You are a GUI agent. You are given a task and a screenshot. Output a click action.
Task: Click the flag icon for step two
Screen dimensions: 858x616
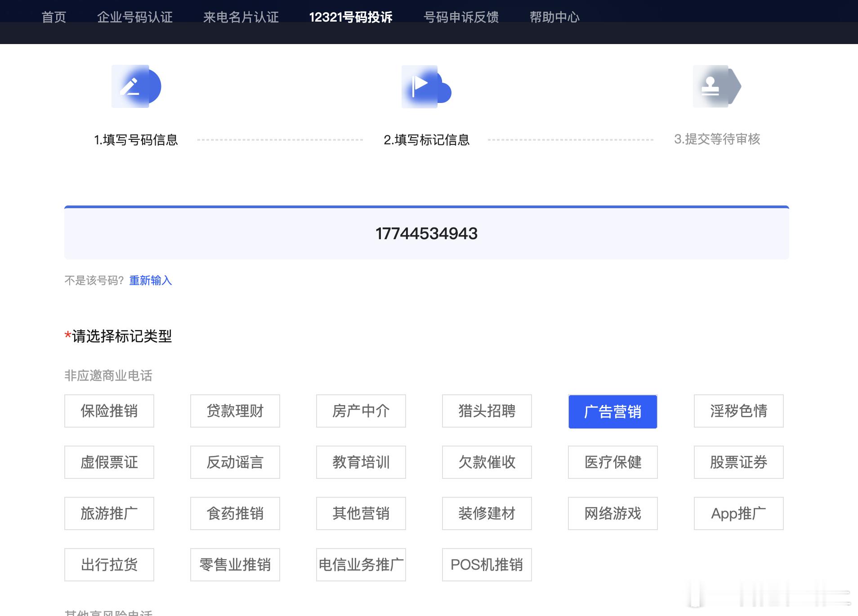tap(426, 87)
